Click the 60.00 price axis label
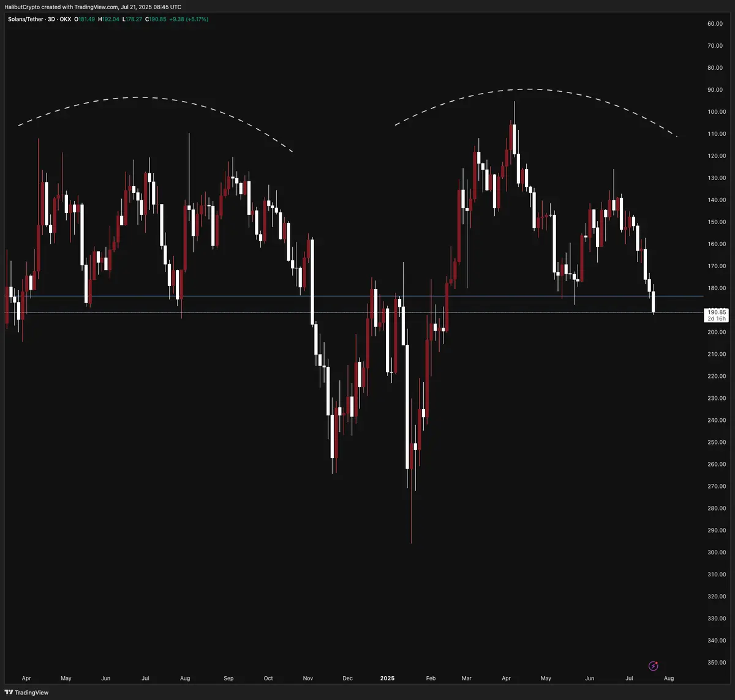Viewport: 735px width, 700px height. 716,23
